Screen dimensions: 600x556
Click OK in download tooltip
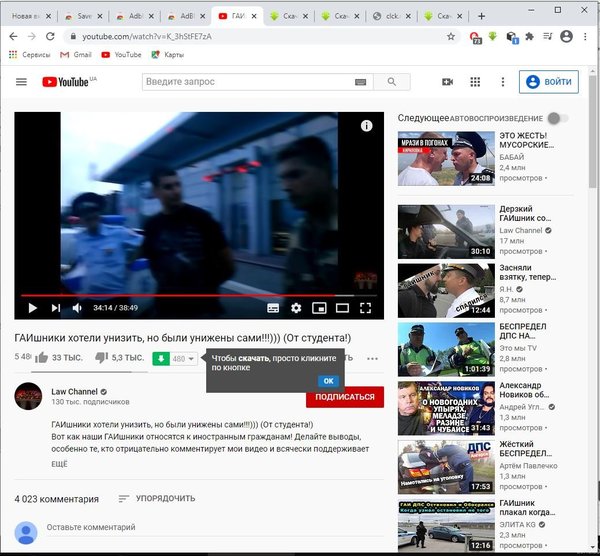point(328,381)
